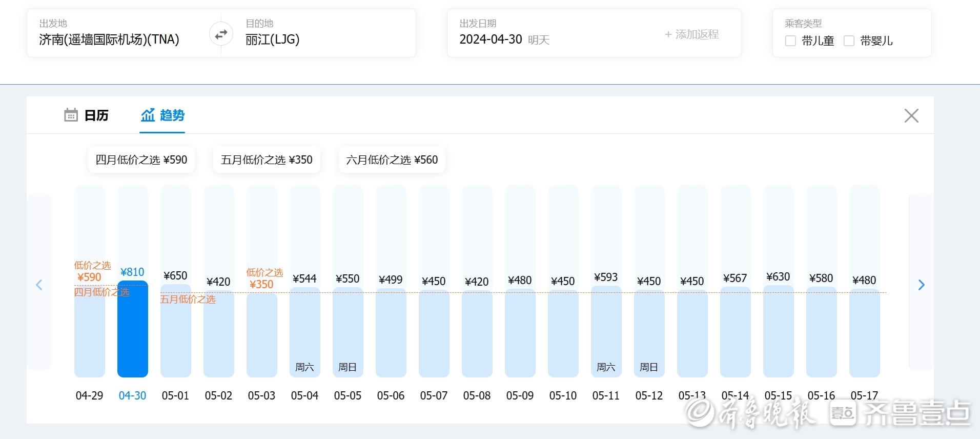
Task: Select the 05-03 lowest price bar
Action: click(x=261, y=333)
